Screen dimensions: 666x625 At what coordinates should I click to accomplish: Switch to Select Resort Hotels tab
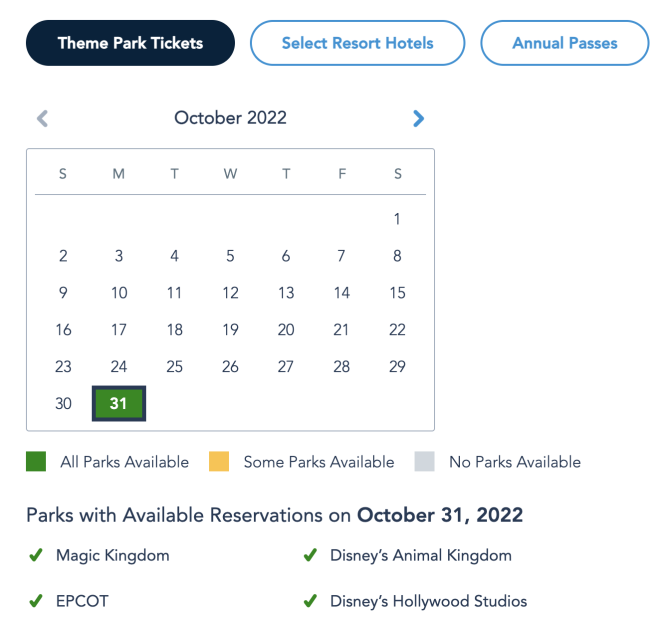(x=357, y=43)
